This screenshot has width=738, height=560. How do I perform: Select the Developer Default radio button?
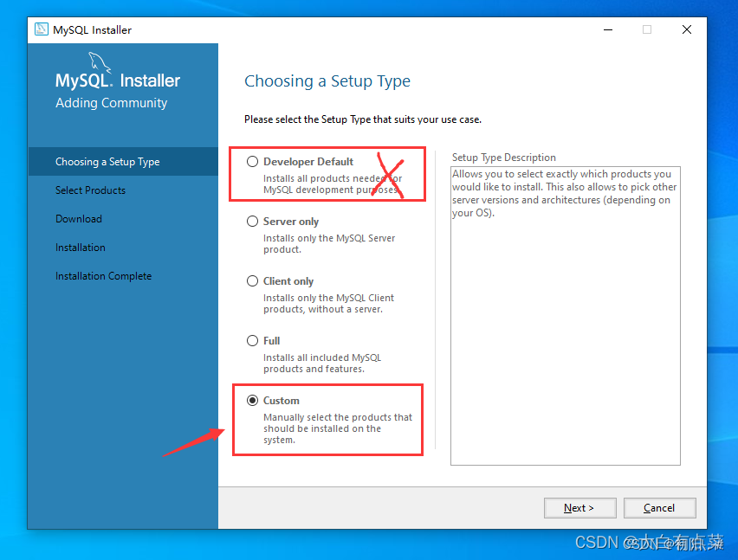(x=252, y=162)
